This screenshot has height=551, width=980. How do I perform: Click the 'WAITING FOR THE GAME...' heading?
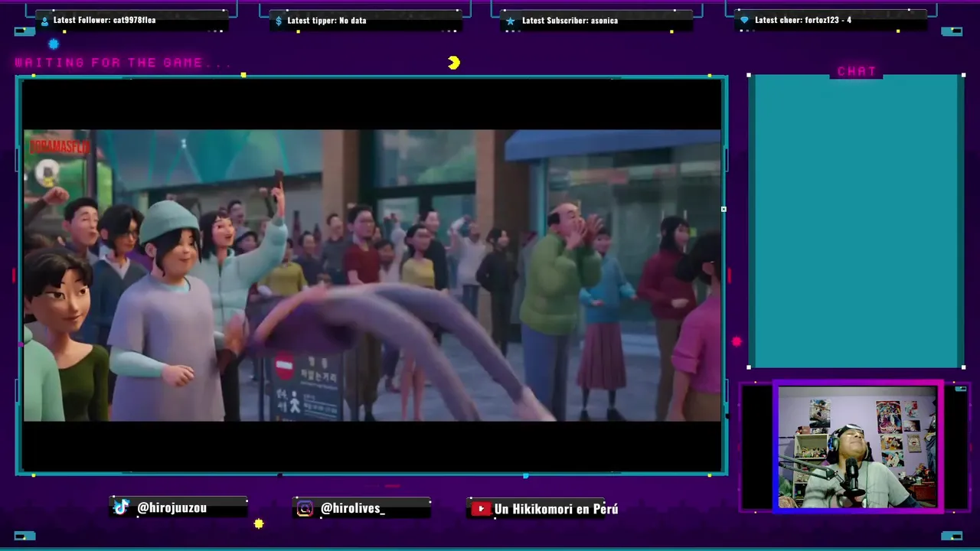(x=123, y=63)
